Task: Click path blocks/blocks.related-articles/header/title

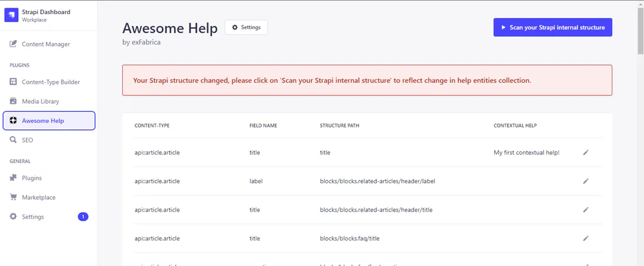Action: pyautogui.click(x=376, y=210)
